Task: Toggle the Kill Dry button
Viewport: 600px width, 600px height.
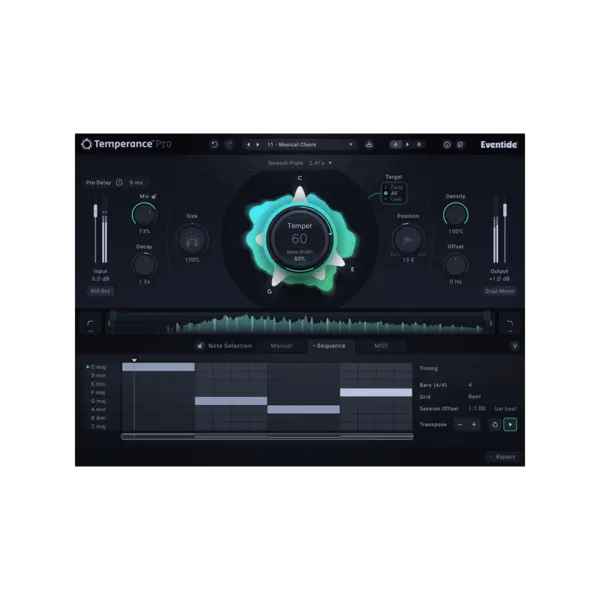Action: pos(100,291)
